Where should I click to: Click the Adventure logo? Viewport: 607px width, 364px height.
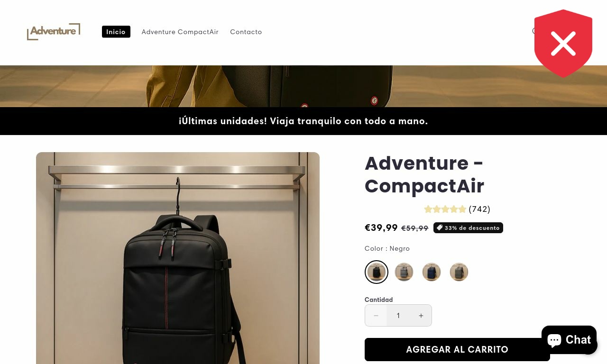click(54, 32)
